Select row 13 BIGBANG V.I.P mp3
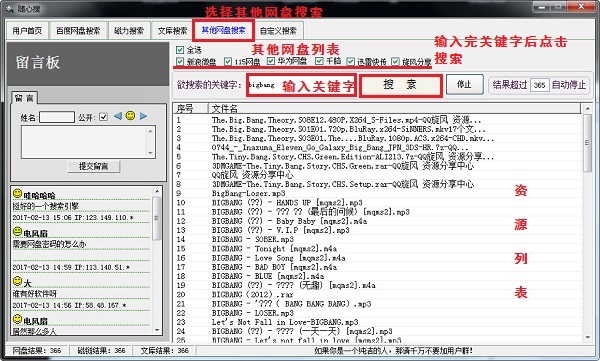The height and width of the screenshot is (361, 600). (377, 230)
